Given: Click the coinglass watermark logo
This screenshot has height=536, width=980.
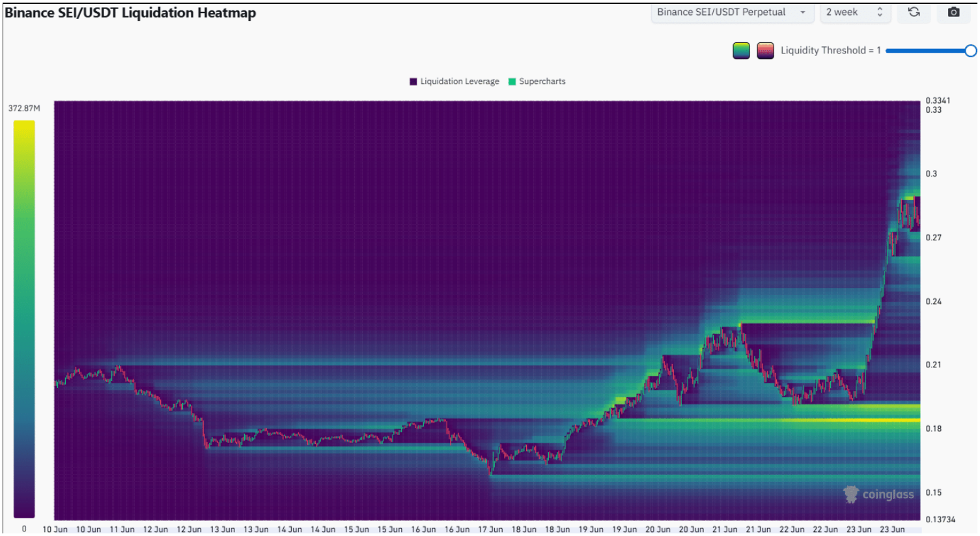Looking at the screenshot, I should pos(878,495).
